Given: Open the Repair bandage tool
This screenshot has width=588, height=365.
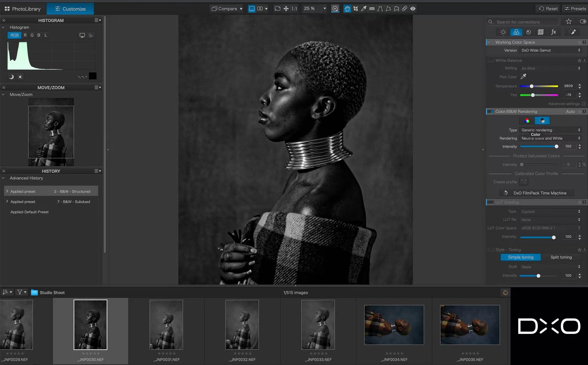Looking at the screenshot, I should click(x=404, y=9).
